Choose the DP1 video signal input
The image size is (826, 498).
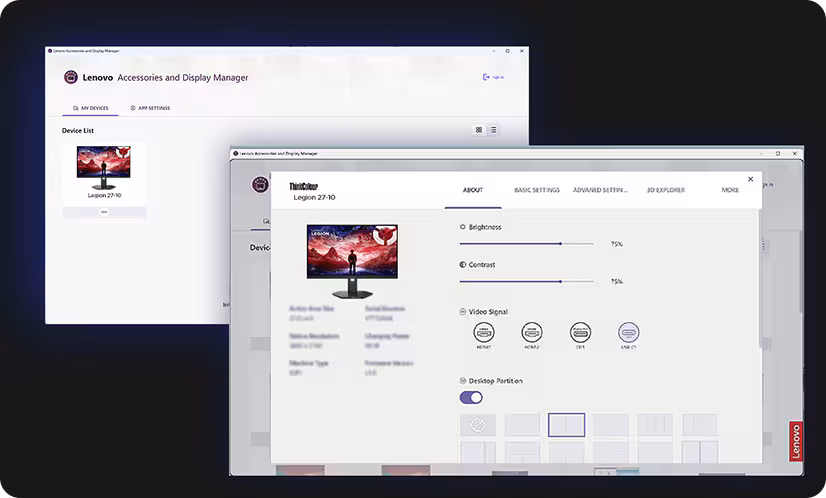pyautogui.click(x=580, y=332)
